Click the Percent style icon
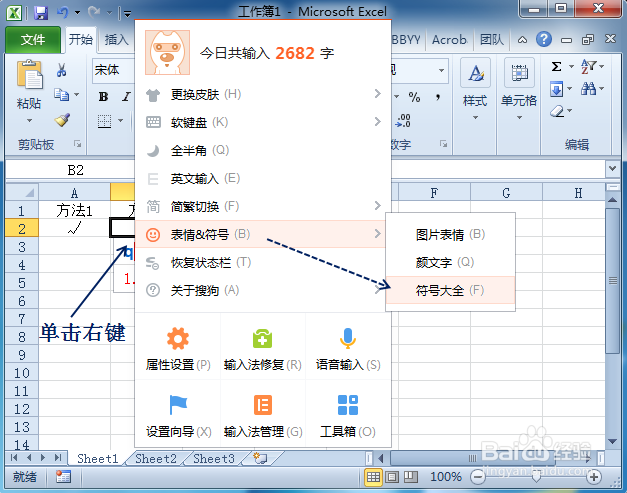The width and height of the screenshot is (627, 493). tap(414, 97)
